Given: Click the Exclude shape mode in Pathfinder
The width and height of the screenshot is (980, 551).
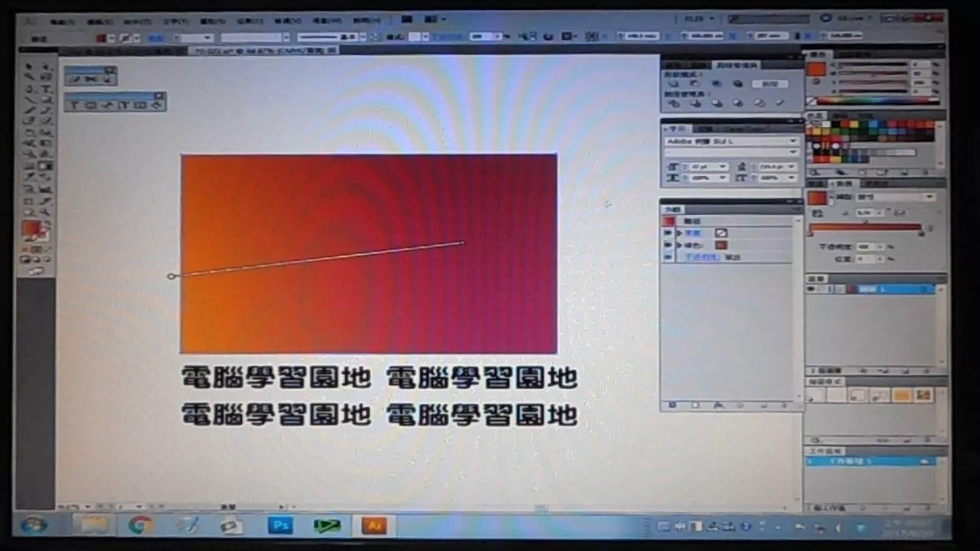Looking at the screenshot, I should point(737,83).
